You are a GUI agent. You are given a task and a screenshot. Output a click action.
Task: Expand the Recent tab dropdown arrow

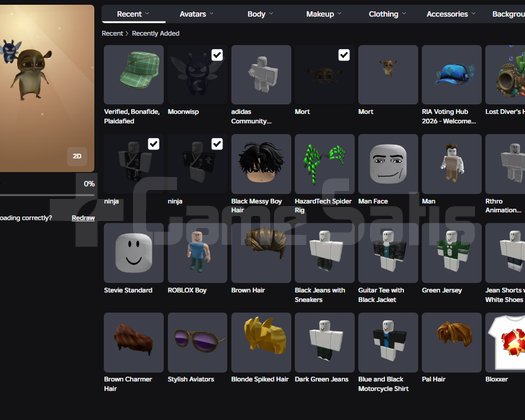[147, 14]
